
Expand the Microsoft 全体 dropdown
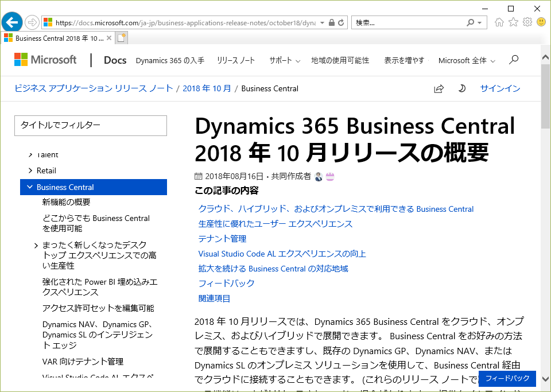coord(467,60)
